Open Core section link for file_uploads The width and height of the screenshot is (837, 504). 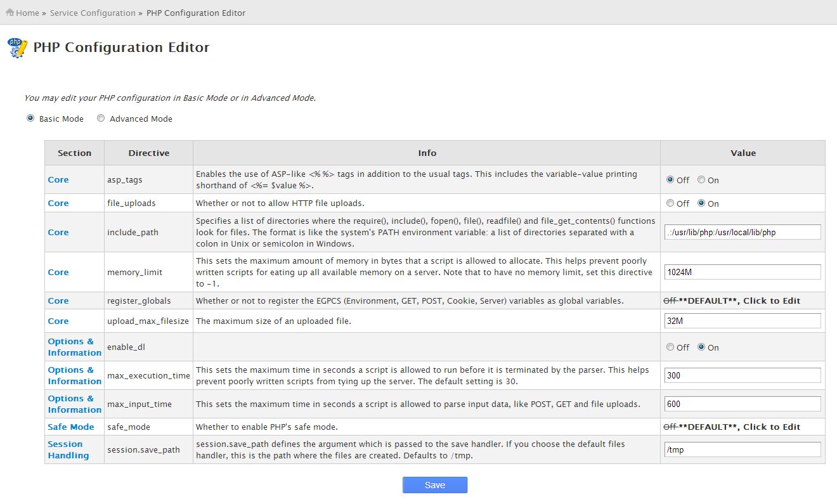tap(58, 203)
